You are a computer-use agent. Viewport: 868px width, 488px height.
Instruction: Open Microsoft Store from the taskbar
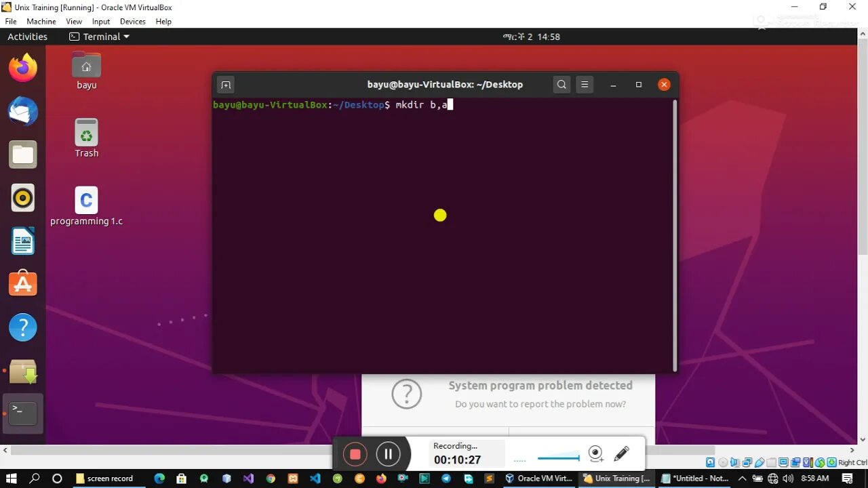[x=182, y=479]
